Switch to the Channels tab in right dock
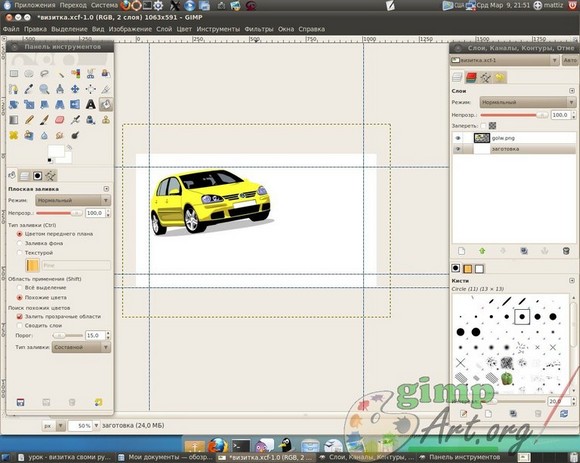580x463 pixels. click(471, 77)
